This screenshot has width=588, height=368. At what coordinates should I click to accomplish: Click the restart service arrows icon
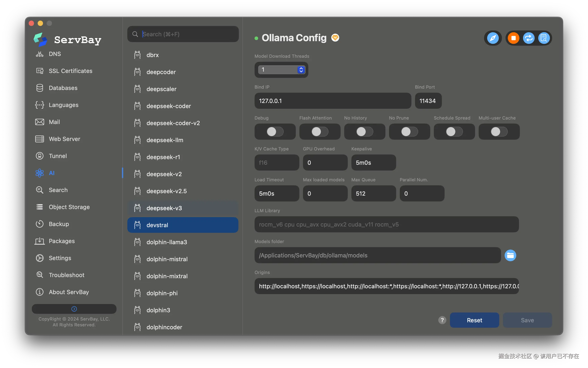pyautogui.click(x=528, y=38)
